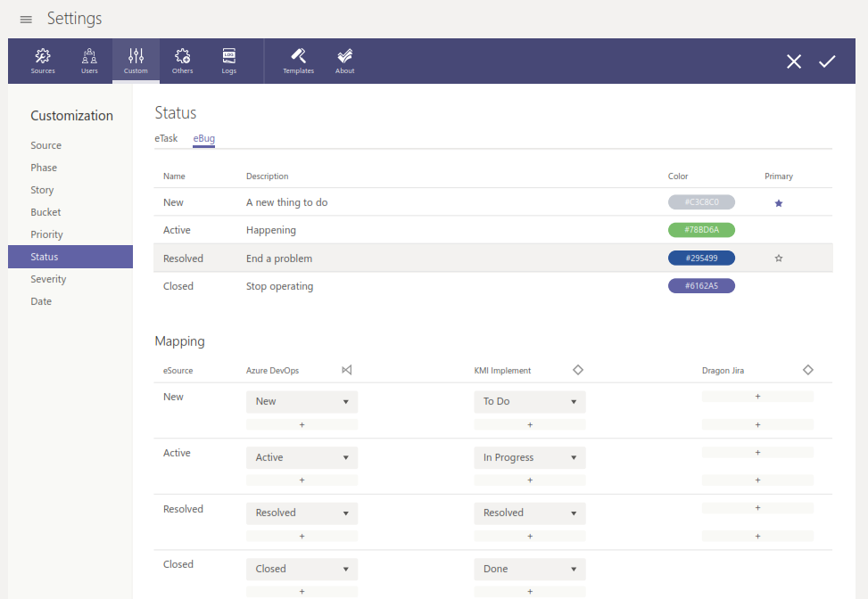The width and height of the screenshot is (868, 599).
Task: Open the Templates section
Action: (x=298, y=61)
